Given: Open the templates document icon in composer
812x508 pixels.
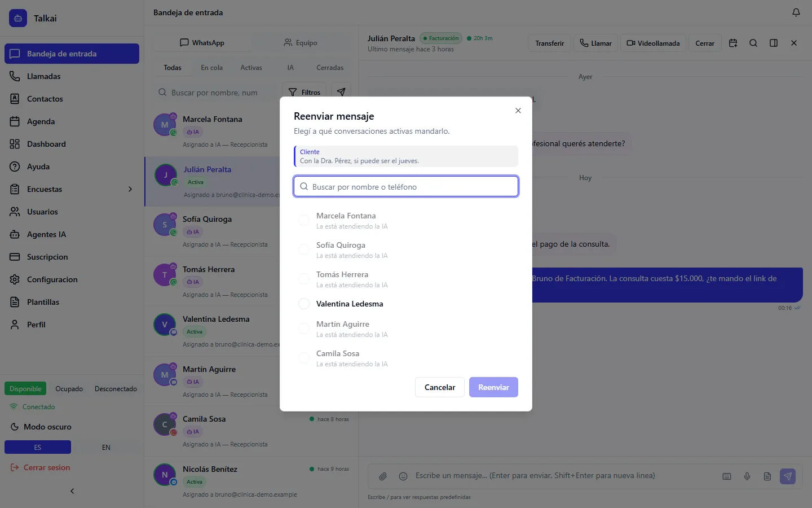Looking at the screenshot, I should click(x=767, y=476).
